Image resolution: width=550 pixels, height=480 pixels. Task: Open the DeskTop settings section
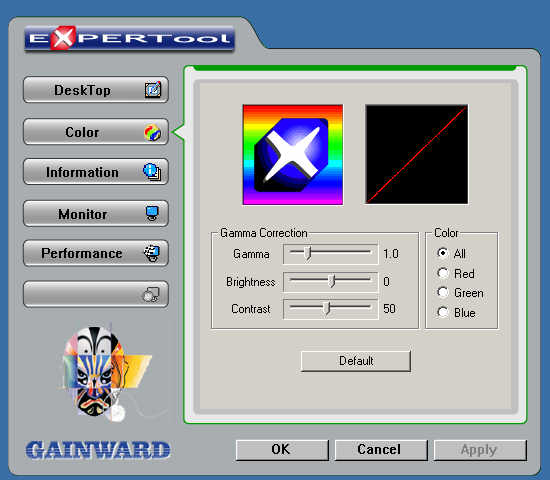[96, 90]
